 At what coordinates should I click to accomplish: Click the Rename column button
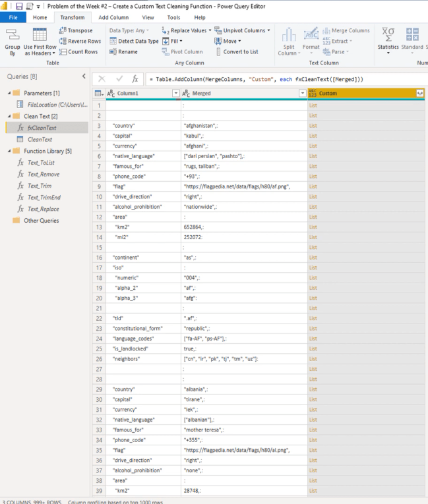pos(123,51)
